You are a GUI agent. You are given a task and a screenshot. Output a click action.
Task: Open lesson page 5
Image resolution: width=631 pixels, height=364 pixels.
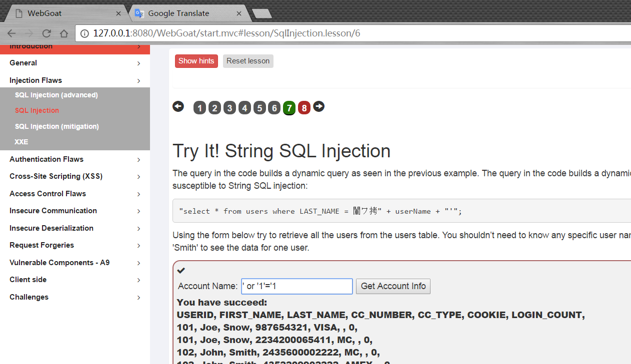[x=259, y=108]
